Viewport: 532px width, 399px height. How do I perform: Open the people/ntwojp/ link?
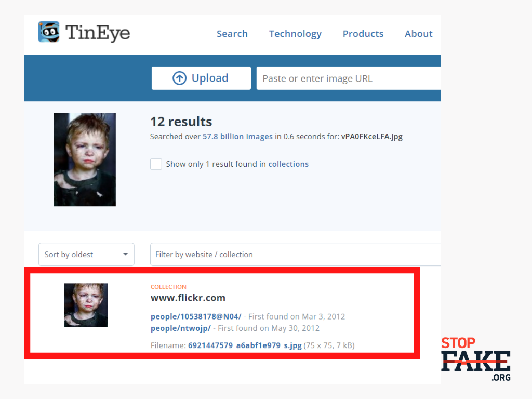pos(180,328)
